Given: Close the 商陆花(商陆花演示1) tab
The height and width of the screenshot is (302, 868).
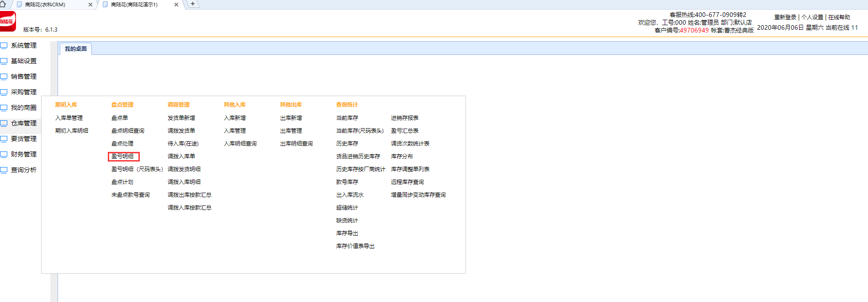Looking at the screenshot, I should click(x=176, y=5).
